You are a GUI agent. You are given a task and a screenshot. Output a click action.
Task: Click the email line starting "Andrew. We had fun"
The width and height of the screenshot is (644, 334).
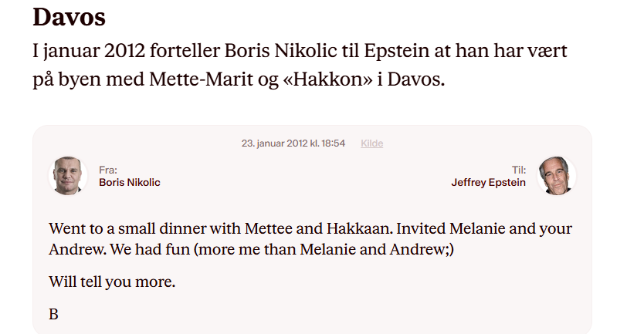252,250
